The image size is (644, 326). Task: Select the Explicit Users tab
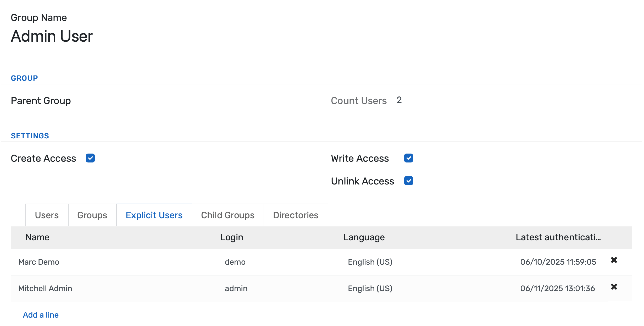154,215
